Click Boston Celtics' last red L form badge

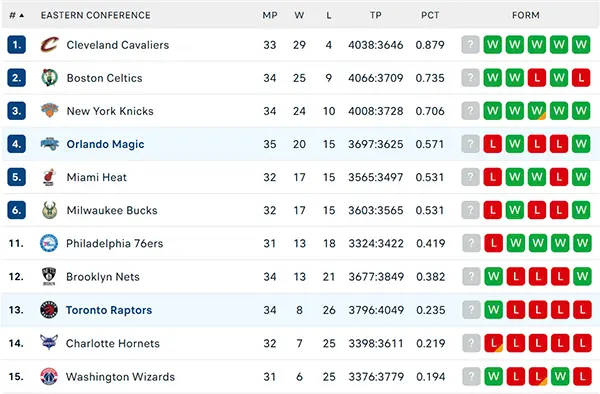581,78
